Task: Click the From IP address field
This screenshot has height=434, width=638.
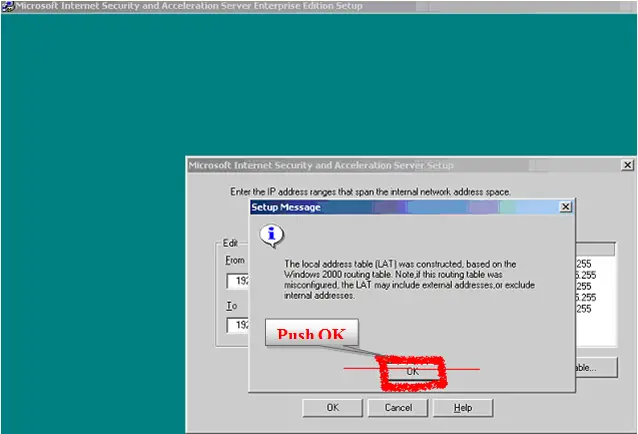Action: (238, 281)
